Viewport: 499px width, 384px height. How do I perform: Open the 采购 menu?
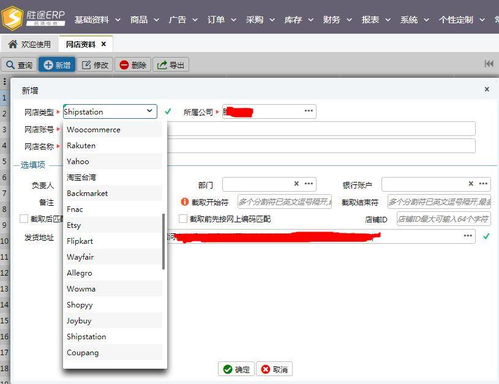point(260,20)
